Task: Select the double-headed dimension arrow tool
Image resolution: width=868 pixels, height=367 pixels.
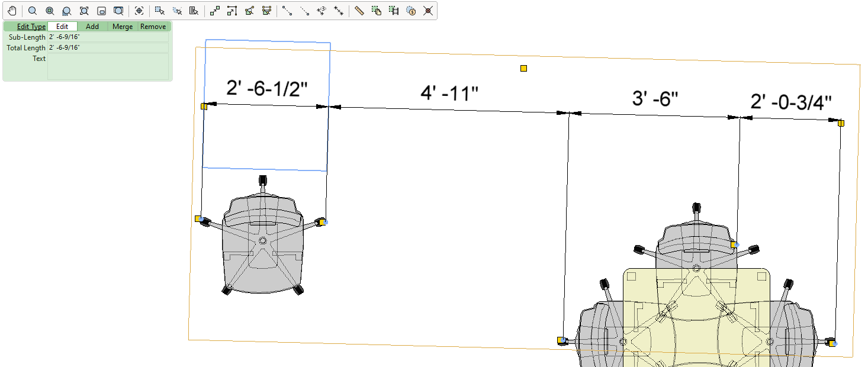Action: [339, 11]
